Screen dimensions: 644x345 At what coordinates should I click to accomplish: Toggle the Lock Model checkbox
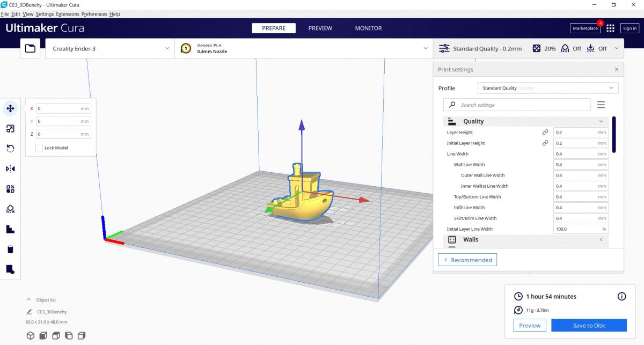tap(39, 148)
